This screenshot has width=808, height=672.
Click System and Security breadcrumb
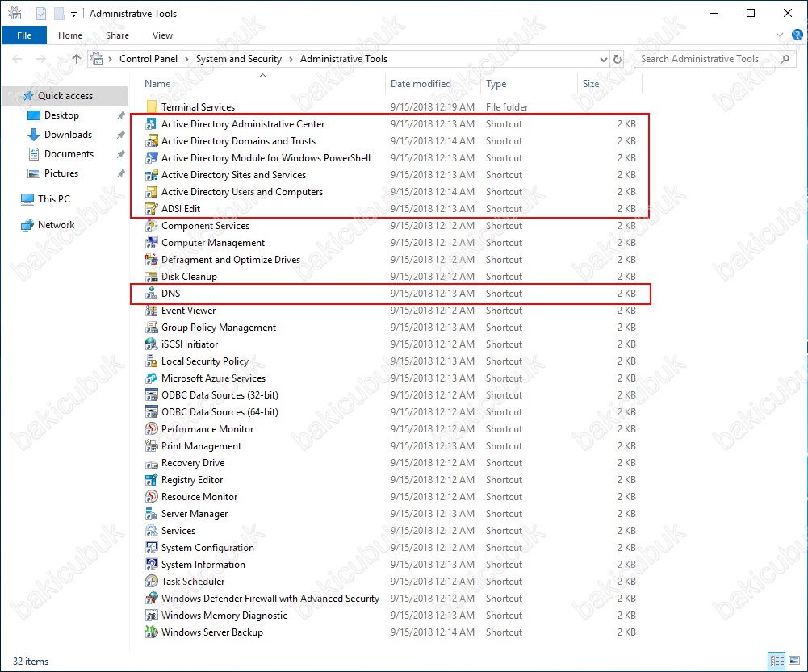click(239, 59)
